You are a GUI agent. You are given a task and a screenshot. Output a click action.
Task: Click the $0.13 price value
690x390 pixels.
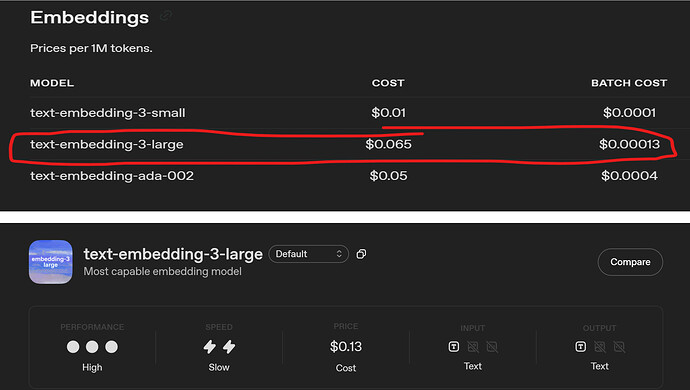[x=346, y=347]
